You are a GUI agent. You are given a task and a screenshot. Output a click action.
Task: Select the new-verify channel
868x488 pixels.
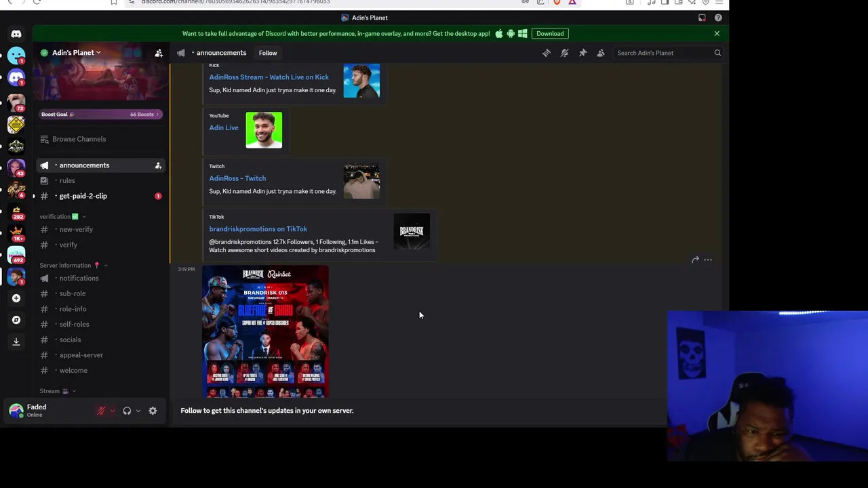tap(100, 230)
